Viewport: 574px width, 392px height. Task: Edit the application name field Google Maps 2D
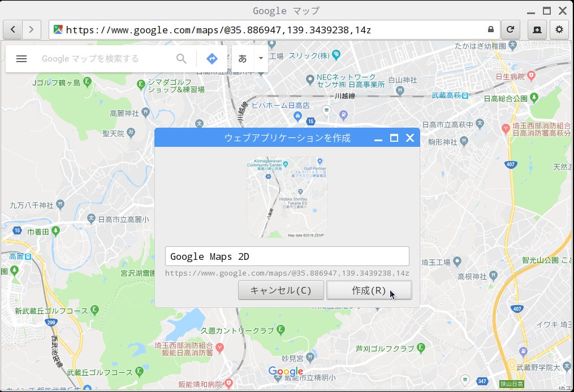[287, 256]
